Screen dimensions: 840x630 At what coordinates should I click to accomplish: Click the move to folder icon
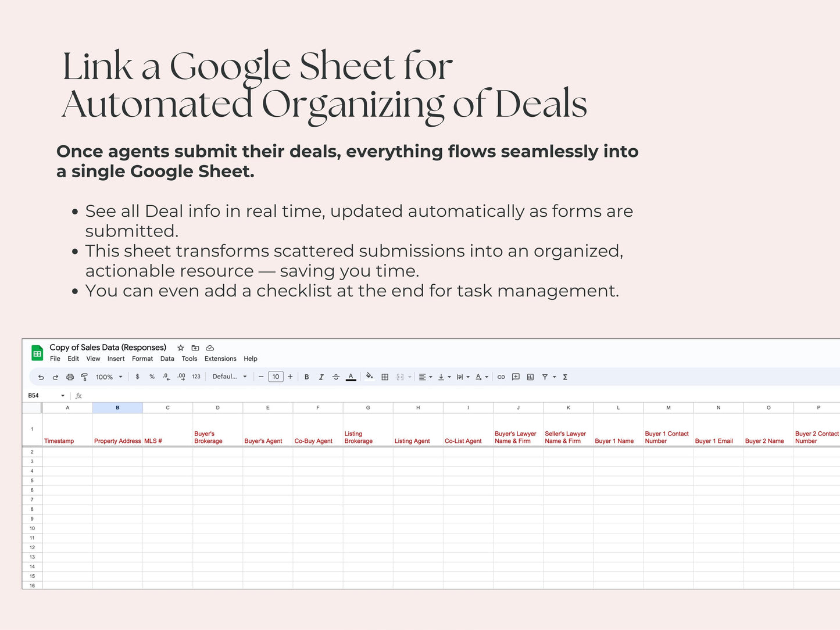coord(195,348)
